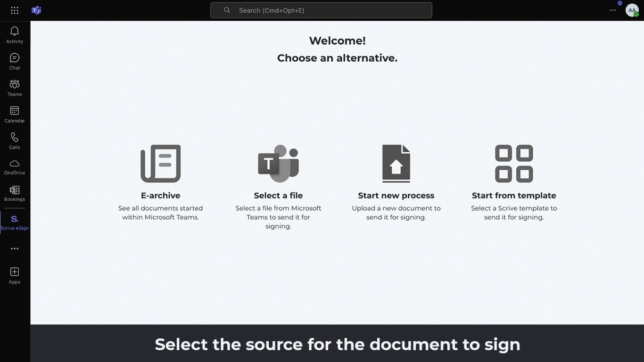This screenshot has width=644, height=362.
Task: Focus the Search (Cmd+Opt+E) field
Action: (x=321, y=10)
